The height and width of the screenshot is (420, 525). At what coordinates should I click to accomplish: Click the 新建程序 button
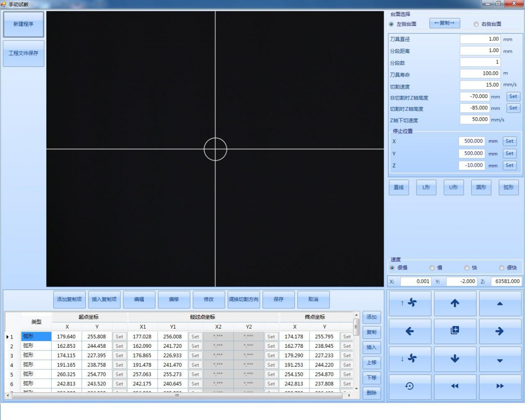[x=24, y=24]
